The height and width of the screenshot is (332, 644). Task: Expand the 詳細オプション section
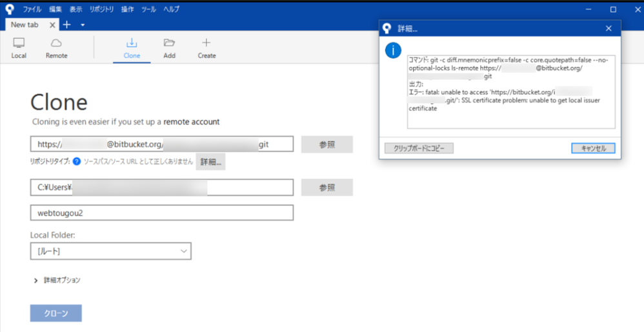[x=57, y=280]
